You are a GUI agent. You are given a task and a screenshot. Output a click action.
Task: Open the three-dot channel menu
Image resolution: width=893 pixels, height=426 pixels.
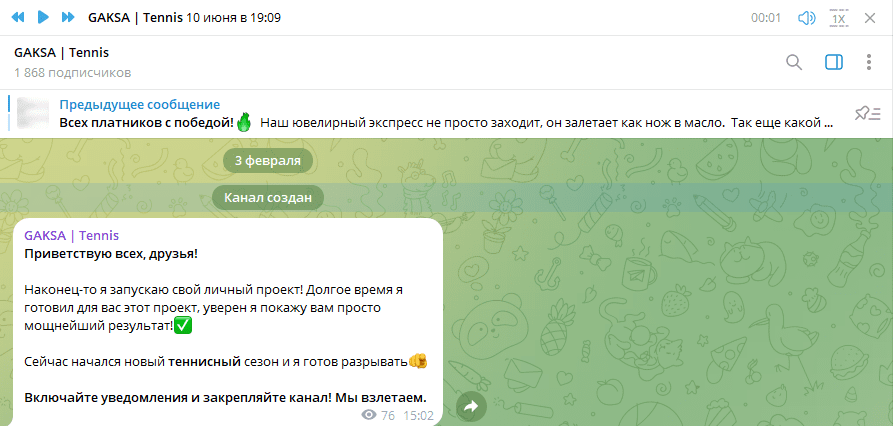(868, 63)
